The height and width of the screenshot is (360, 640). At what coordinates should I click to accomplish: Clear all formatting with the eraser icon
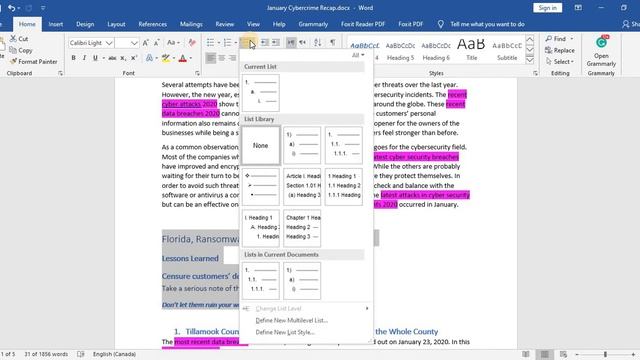click(192, 43)
